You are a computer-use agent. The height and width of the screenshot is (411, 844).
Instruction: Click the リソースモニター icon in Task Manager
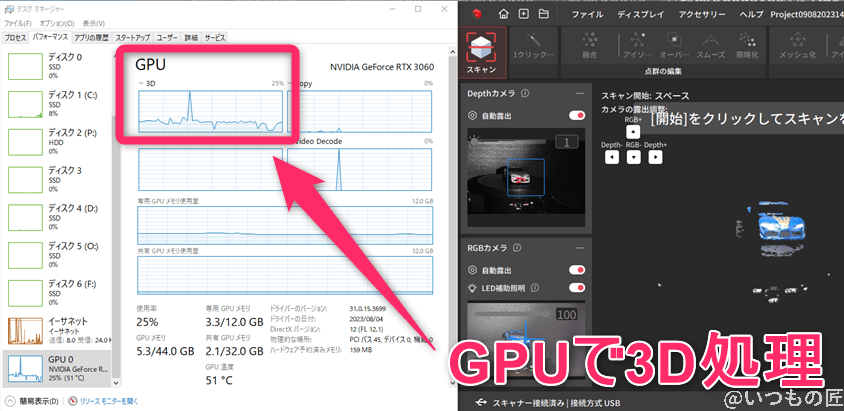click(x=73, y=401)
